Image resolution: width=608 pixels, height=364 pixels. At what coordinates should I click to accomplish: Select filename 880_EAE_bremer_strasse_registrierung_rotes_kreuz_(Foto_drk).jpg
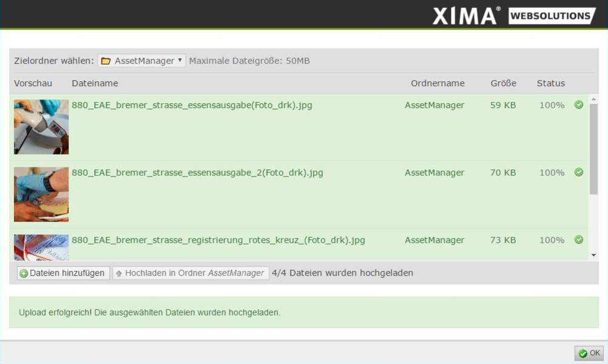pyautogui.click(x=218, y=240)
